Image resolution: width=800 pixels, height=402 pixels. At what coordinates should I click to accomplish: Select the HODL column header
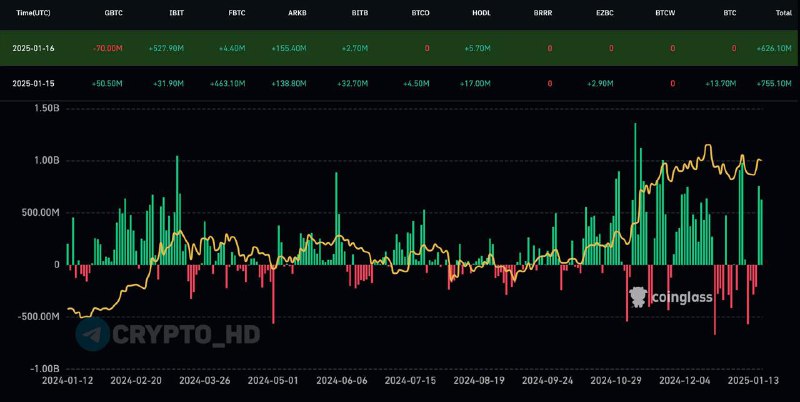click(481, 13)
